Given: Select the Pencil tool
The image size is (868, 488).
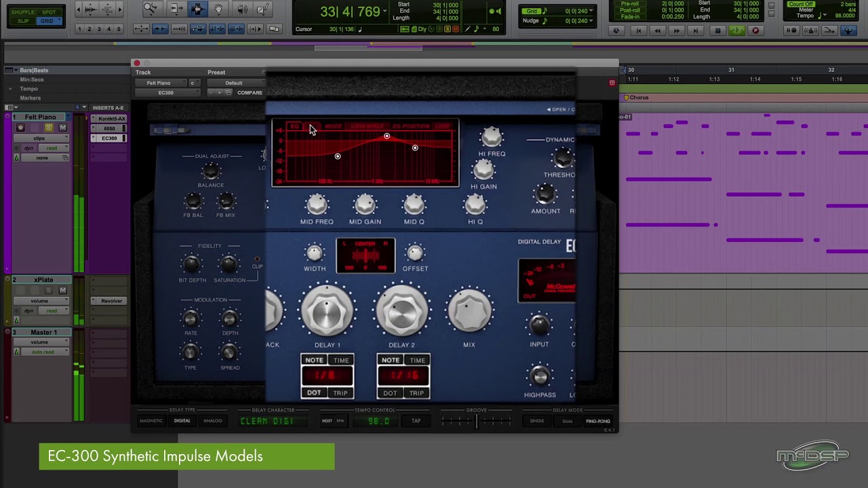Looking at the screenshot, I should click(262, 9).
